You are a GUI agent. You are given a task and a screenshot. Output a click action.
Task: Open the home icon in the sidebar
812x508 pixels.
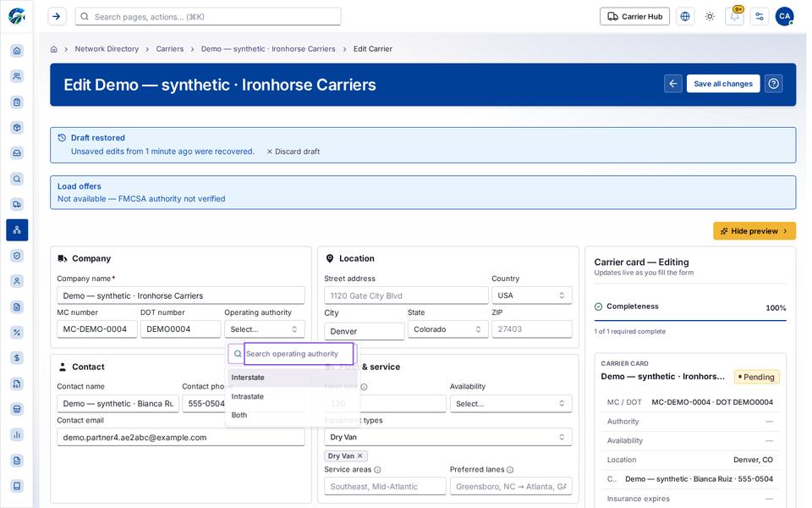pos(17,51)
